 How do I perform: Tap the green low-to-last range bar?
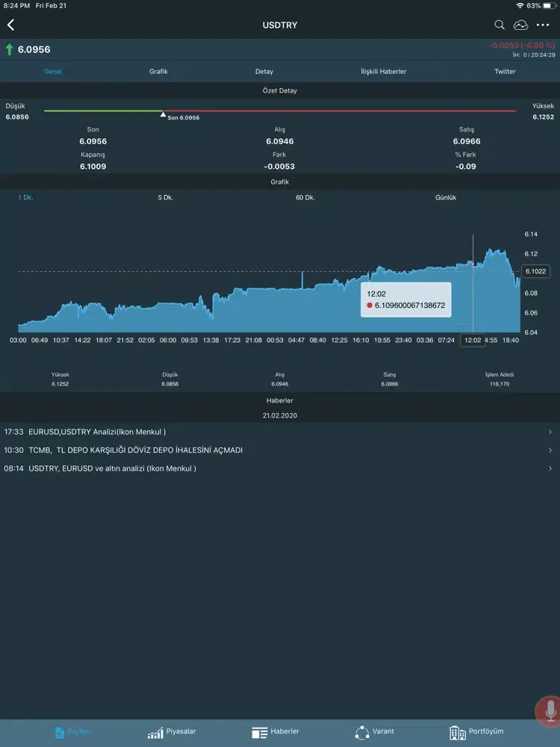tap(103, 111)
